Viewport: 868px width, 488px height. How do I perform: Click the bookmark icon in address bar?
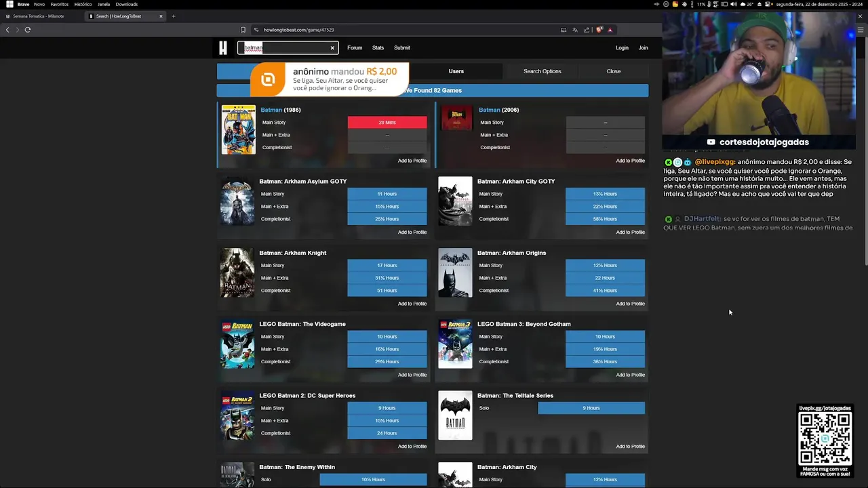pos(243,30)
